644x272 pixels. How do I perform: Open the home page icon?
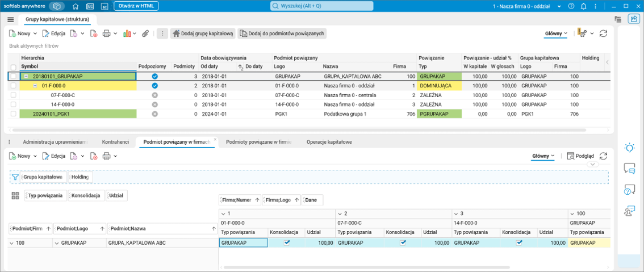[76, 6]
